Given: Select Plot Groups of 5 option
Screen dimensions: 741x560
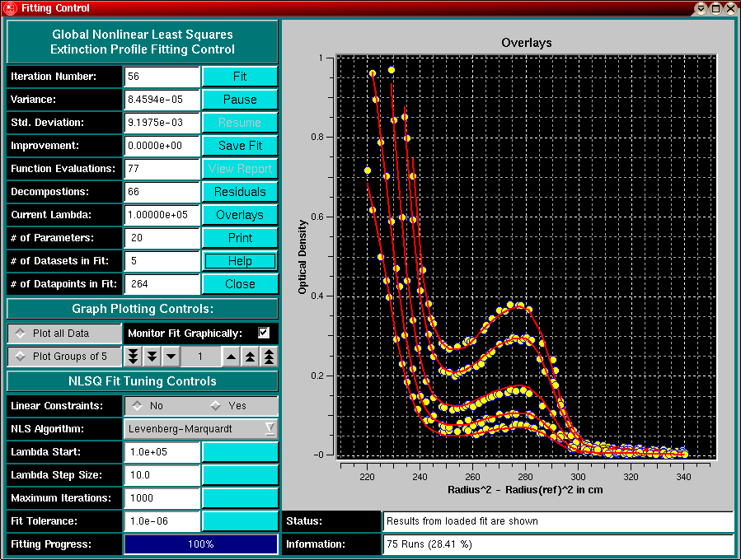Looking at the screenshot, I should click(x=64, y=357).
